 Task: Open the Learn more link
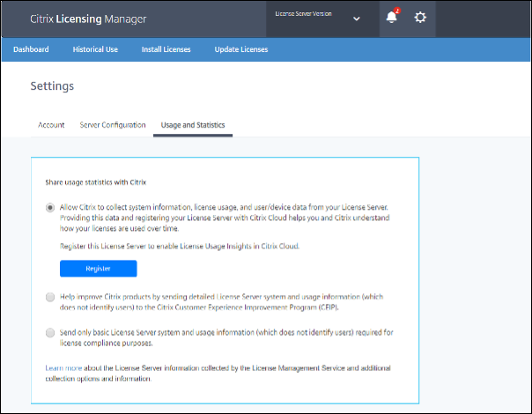click(63, 368)
